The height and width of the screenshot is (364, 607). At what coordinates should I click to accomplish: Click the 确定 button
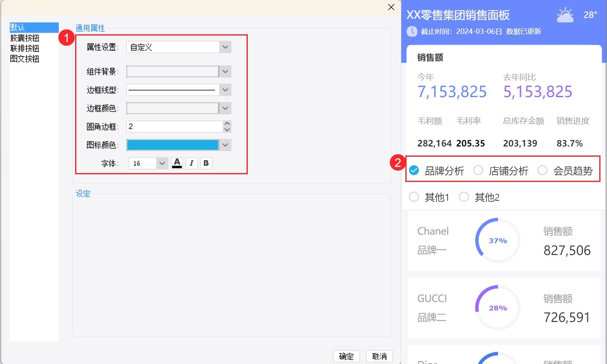pos(347,356)
